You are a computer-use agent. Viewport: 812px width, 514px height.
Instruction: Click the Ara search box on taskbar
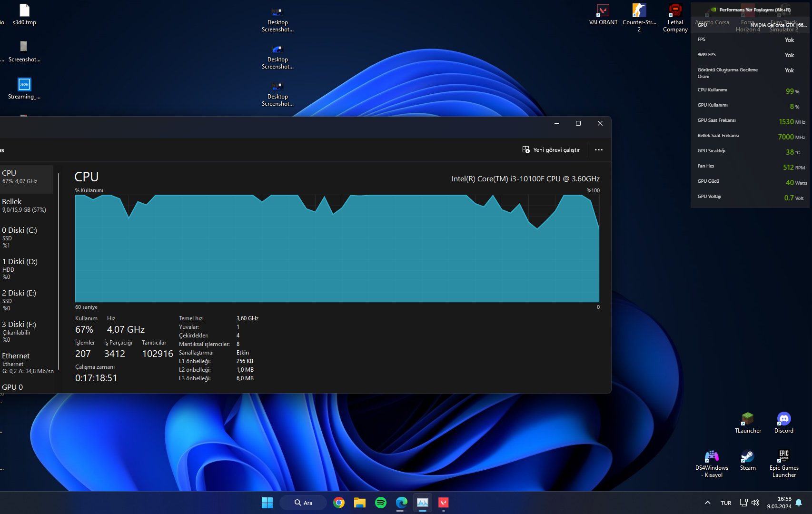[x=303, y=503]
